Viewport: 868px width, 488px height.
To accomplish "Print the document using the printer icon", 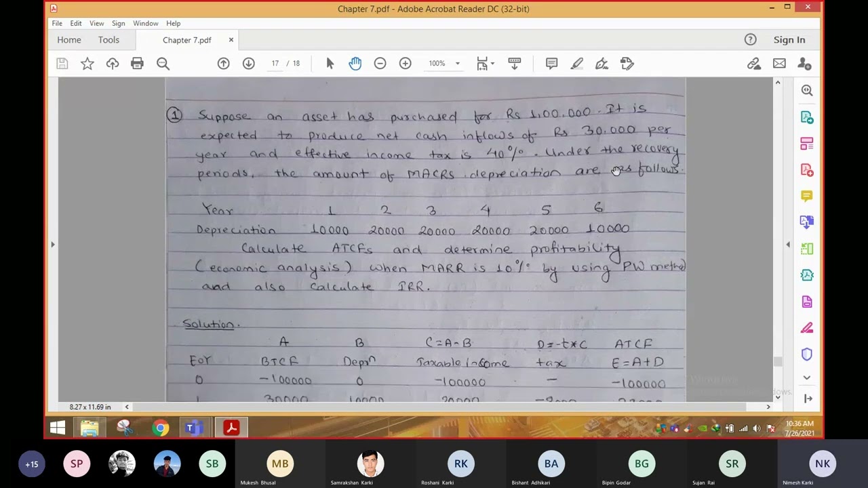I will tap(138, 64).
